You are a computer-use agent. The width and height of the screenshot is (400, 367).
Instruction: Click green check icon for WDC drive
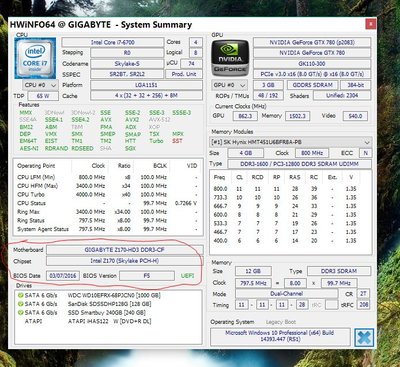[20, 295]
